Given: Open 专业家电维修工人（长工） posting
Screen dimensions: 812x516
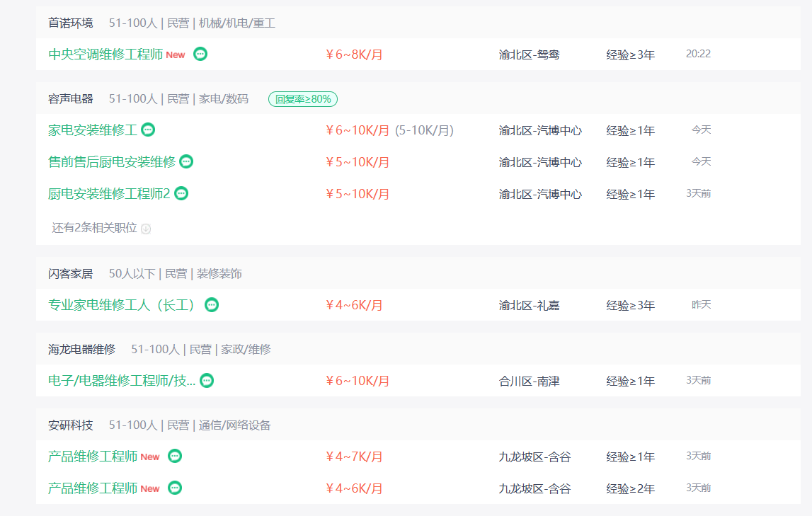Looking at the screenshot, I should (x=122, y=305).
